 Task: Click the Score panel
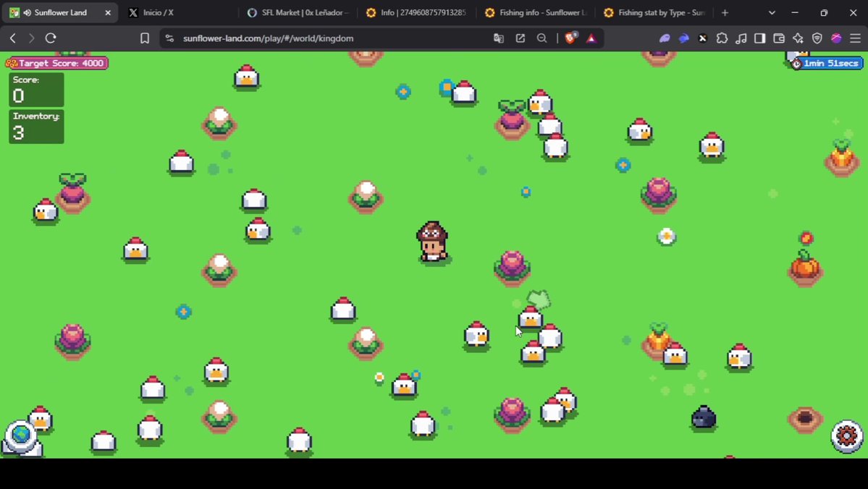tap(36, 90)
